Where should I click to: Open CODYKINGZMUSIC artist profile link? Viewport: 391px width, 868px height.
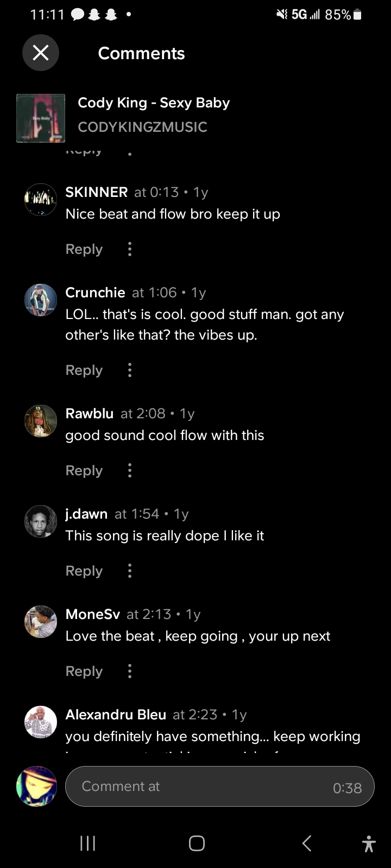pyautogui.click(x=142, y=127)
